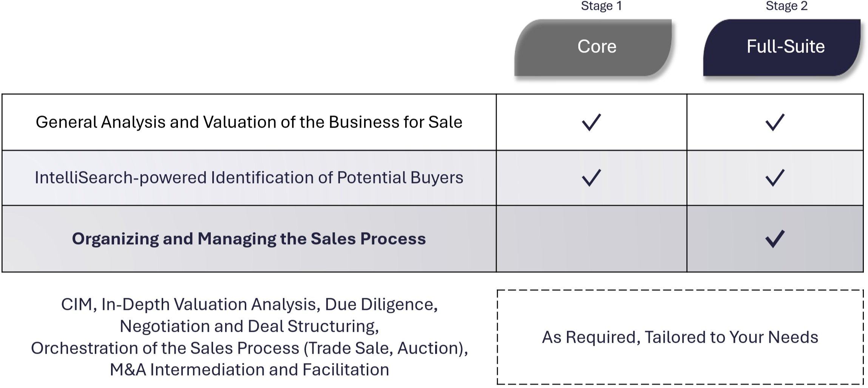Click the dashed As Required, Tailored box
The height and width of the screenshot is (388, 868).
(680, 337)
